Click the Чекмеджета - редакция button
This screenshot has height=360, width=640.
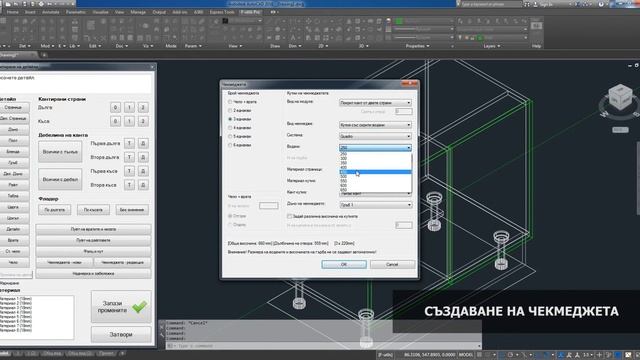(122, 262)
